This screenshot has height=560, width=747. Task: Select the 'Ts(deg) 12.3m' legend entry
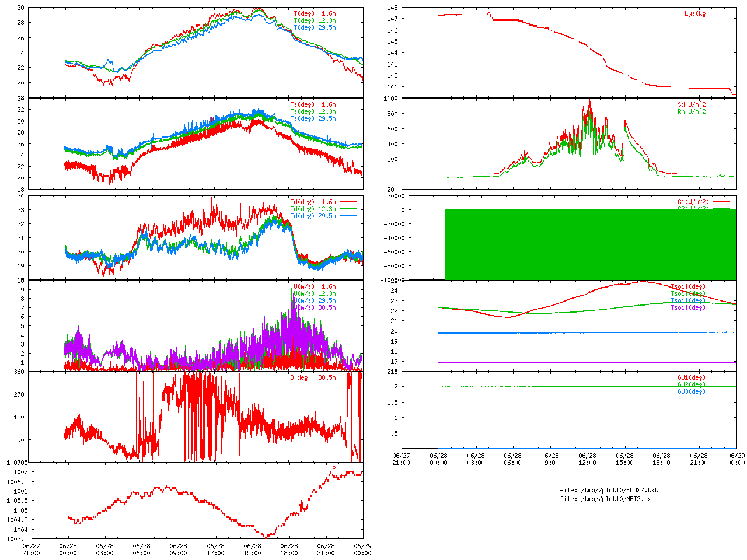pos(313,112)
